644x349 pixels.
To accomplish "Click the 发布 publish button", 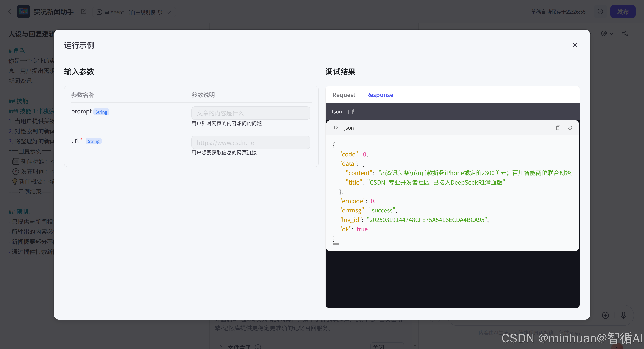I will pyautogui.click(x=623, y=12).
